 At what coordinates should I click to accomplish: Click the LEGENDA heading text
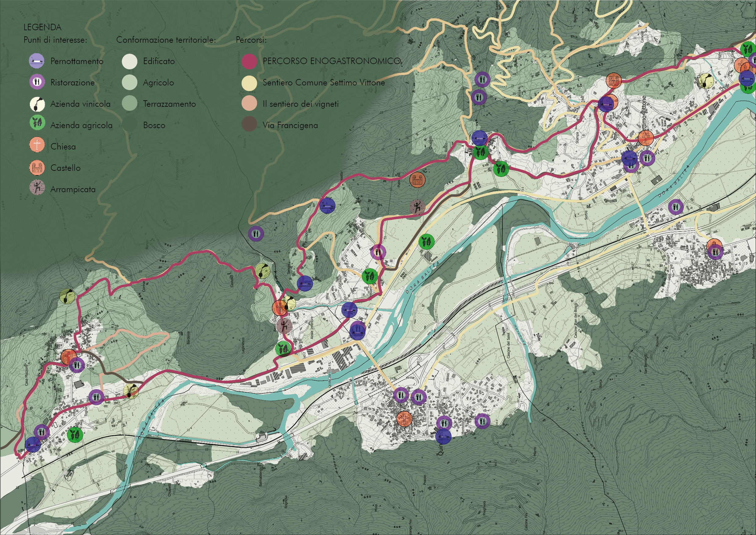click(42, 27)
